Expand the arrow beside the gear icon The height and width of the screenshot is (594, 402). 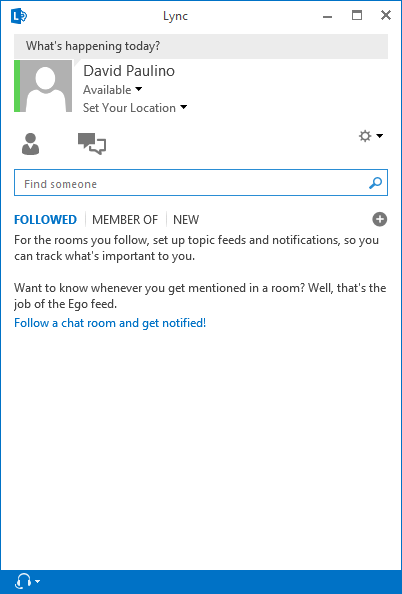click(379, 136)
